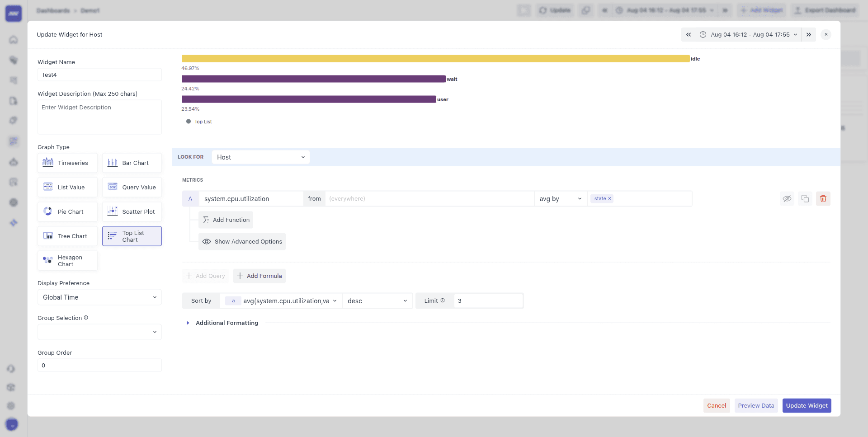Screen dimensions: 868x437
Task: Select the Scatter Plot graph type
Action: pos(132,211)
